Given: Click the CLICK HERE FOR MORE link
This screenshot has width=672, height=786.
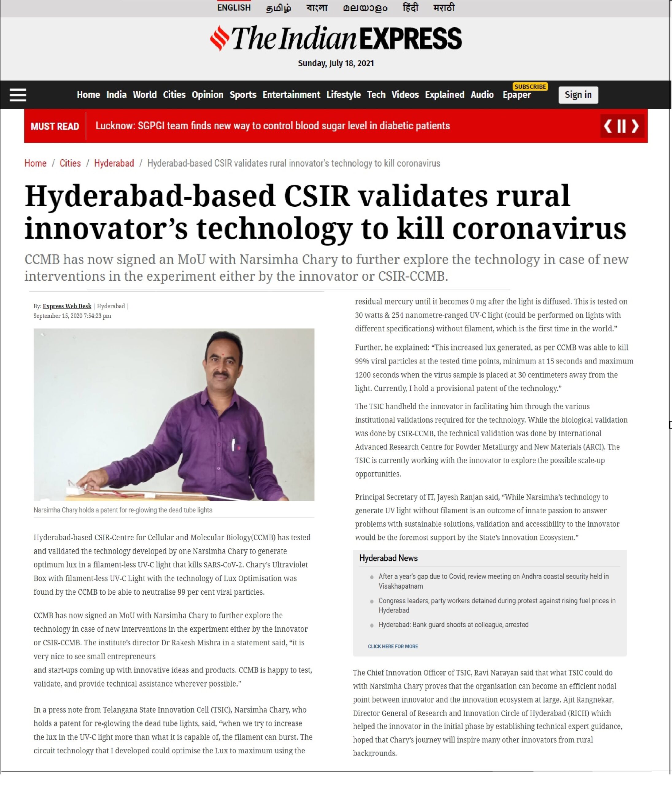Looking at the screenshot, I should pos(393,646).
